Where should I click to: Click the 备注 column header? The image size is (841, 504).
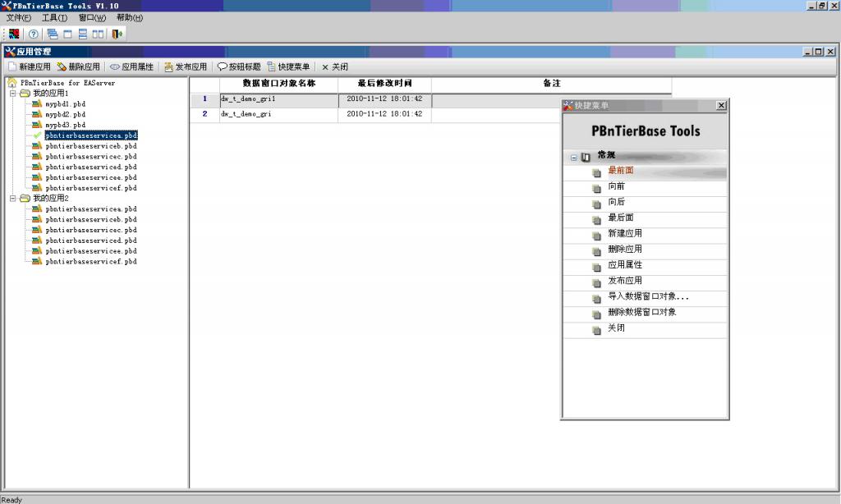point(551,84)
